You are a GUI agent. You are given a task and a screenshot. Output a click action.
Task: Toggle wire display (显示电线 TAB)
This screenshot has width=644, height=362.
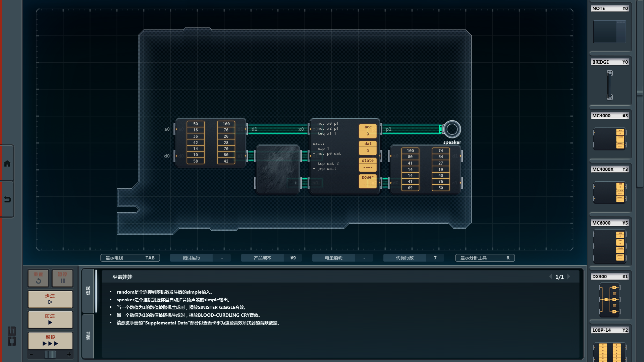130,258
